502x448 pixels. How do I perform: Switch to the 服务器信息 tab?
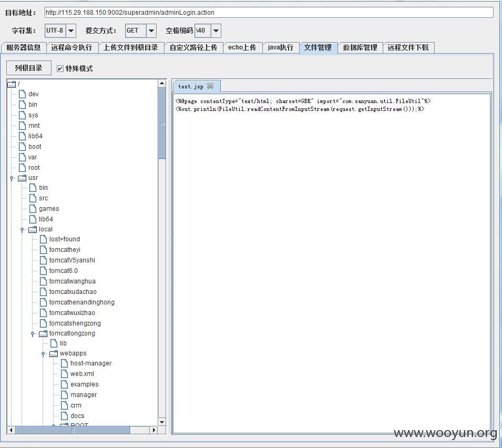point(24,47)
